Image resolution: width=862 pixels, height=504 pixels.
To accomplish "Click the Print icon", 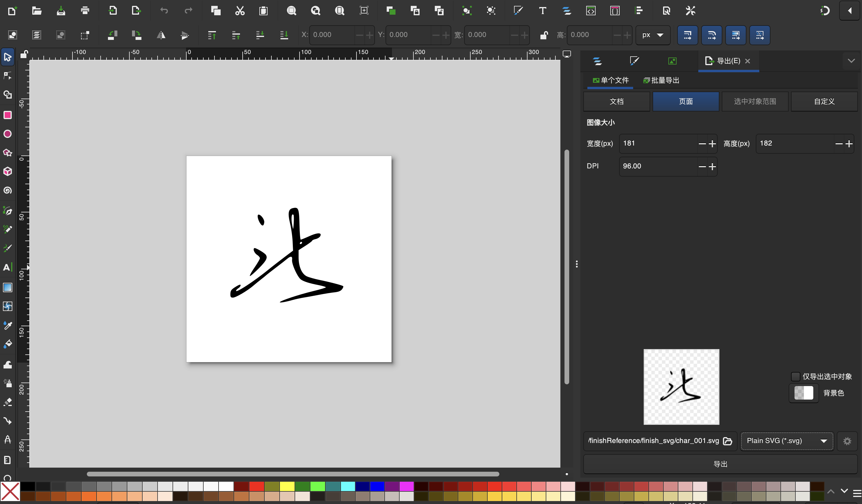I will click(85, 11).
